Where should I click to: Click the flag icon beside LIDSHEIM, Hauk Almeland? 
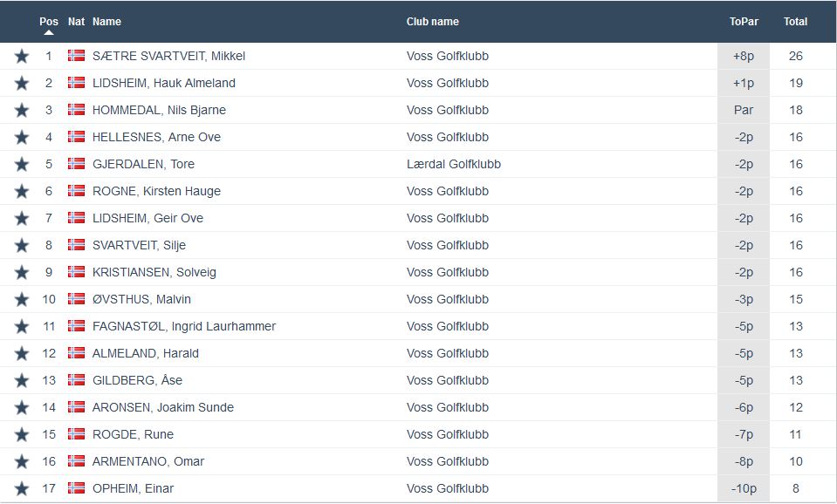tap(77, 82)
